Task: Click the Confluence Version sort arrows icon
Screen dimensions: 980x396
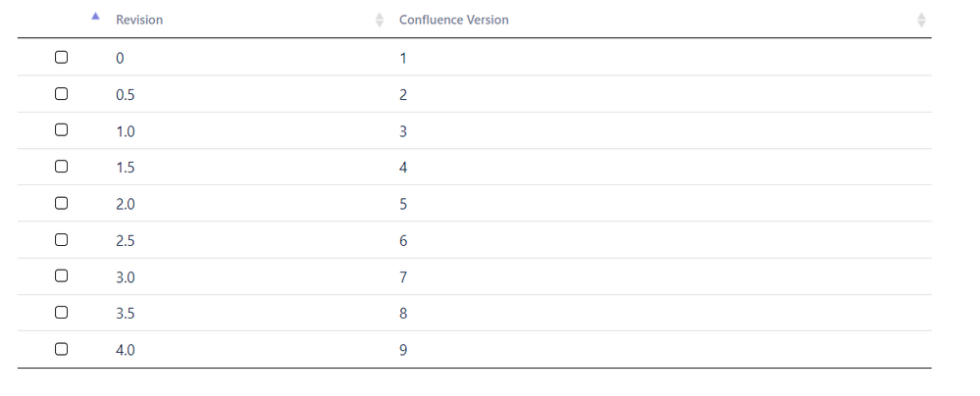Action: [920, 20]
